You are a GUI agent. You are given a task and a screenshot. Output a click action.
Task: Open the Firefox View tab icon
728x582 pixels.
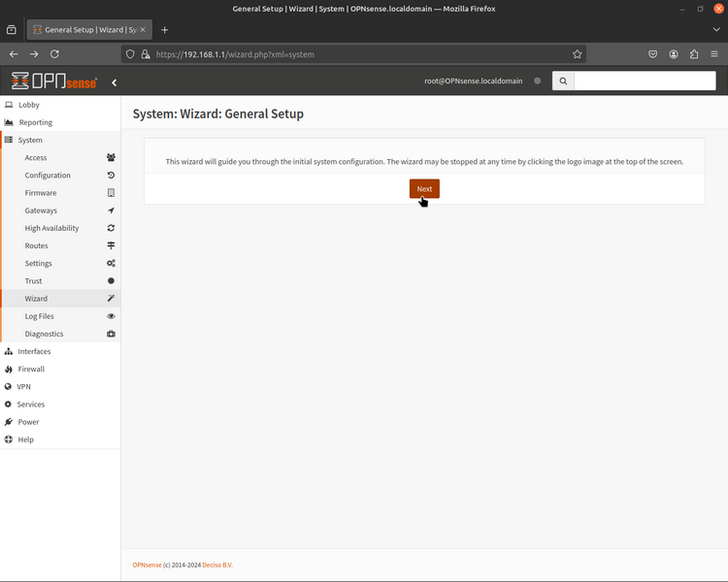tap(12, 30)
